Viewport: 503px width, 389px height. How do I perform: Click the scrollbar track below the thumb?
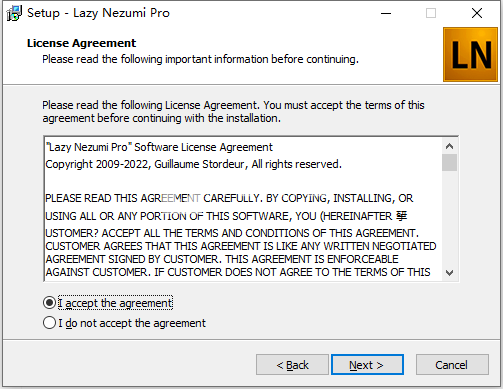click(x=449, y=218)
